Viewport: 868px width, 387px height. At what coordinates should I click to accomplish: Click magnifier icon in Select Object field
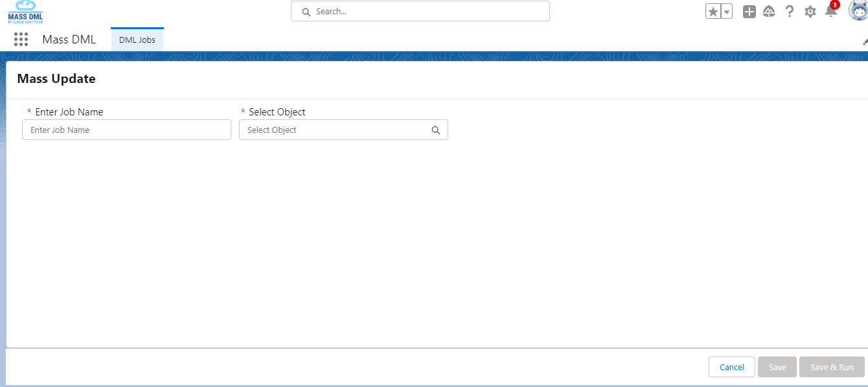pos(436,130)
